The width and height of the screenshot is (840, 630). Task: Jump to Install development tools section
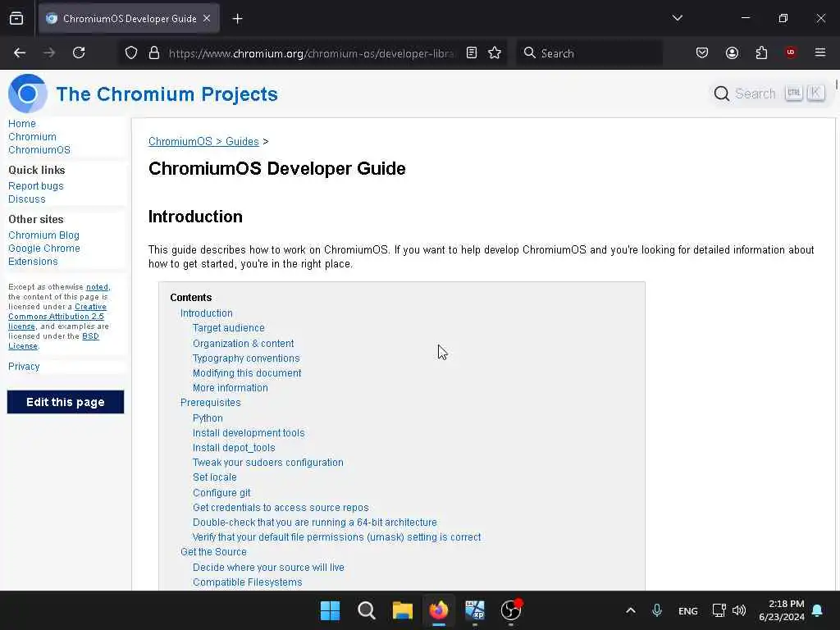point(249,433)
